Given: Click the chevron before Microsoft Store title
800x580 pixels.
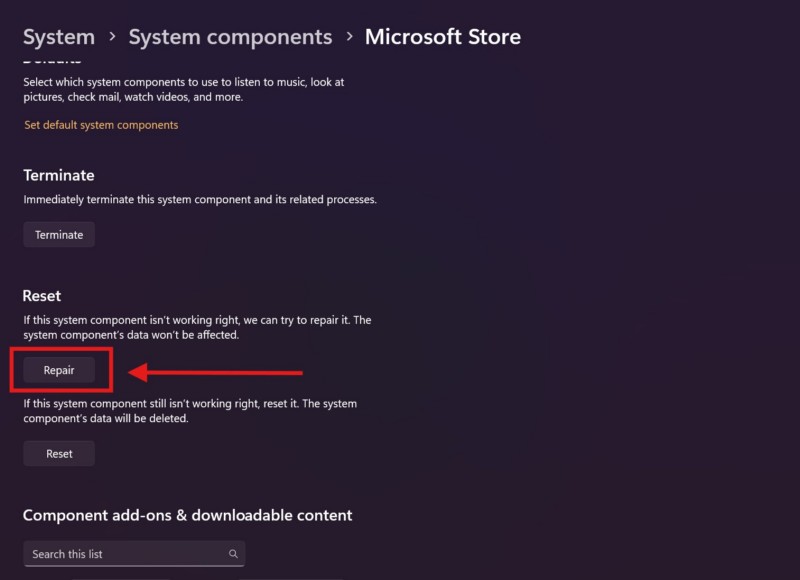Looking at the screenshot, I should click(x=348, y=37).
